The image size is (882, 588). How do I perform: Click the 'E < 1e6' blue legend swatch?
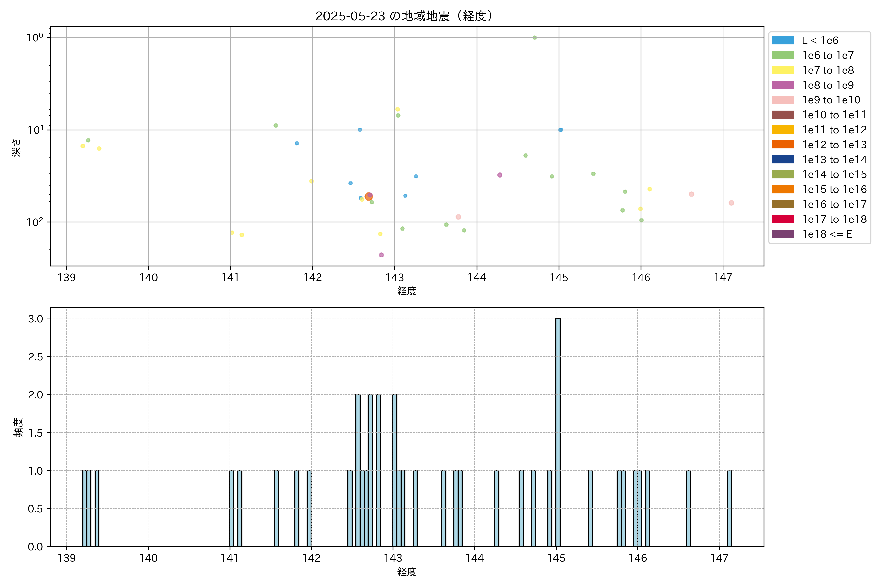(783, 40)
